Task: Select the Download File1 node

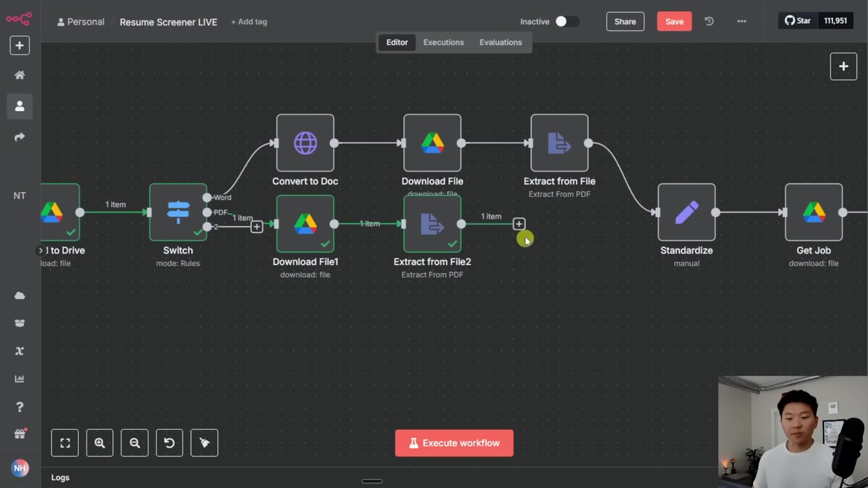Action: tap(305, 224)
